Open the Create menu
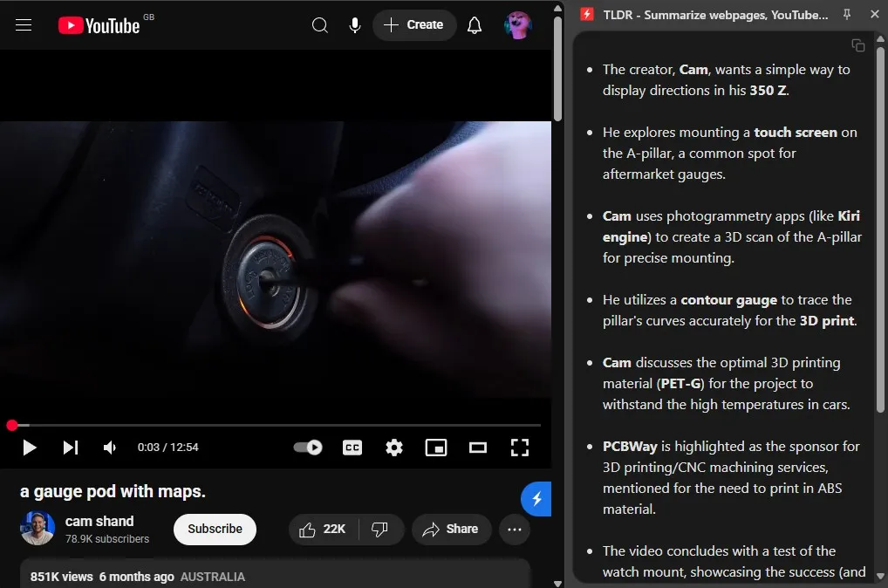 [414, 25]
